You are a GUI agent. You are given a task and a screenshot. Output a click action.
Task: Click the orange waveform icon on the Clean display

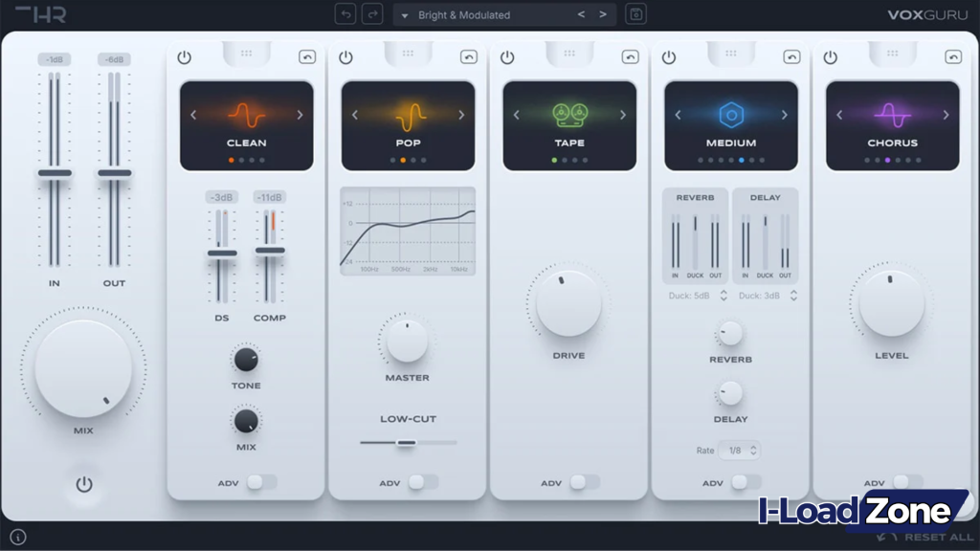click(x=246, y=116)
